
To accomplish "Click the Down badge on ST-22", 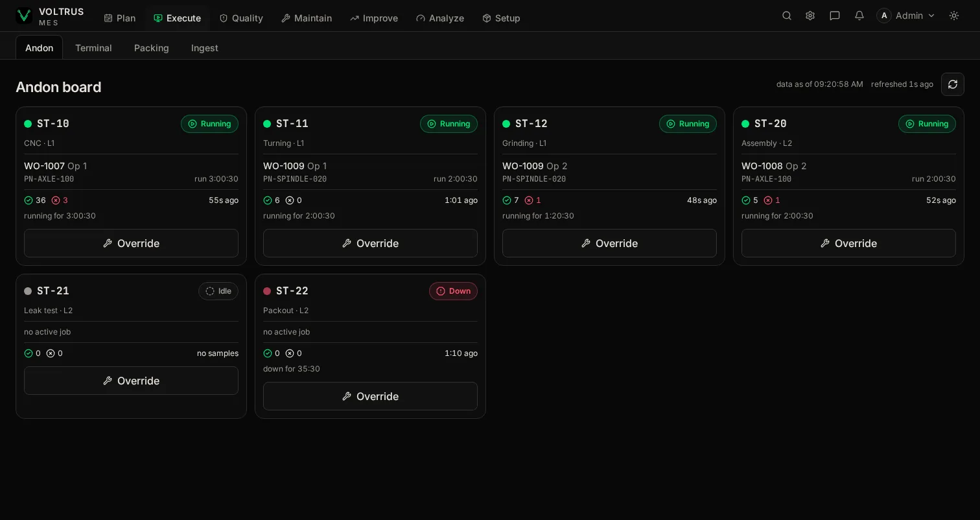I will [x=453, y=291].
